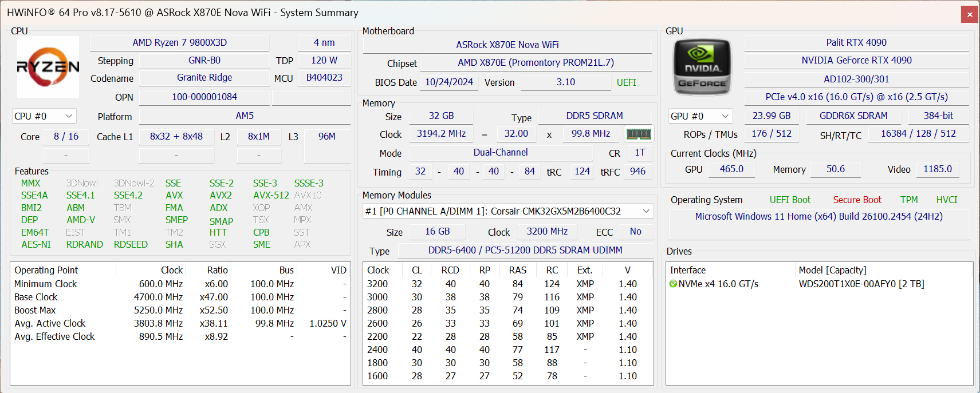
Task: Click the Model [Capacity] column header
Action: (x=832, y=270)
